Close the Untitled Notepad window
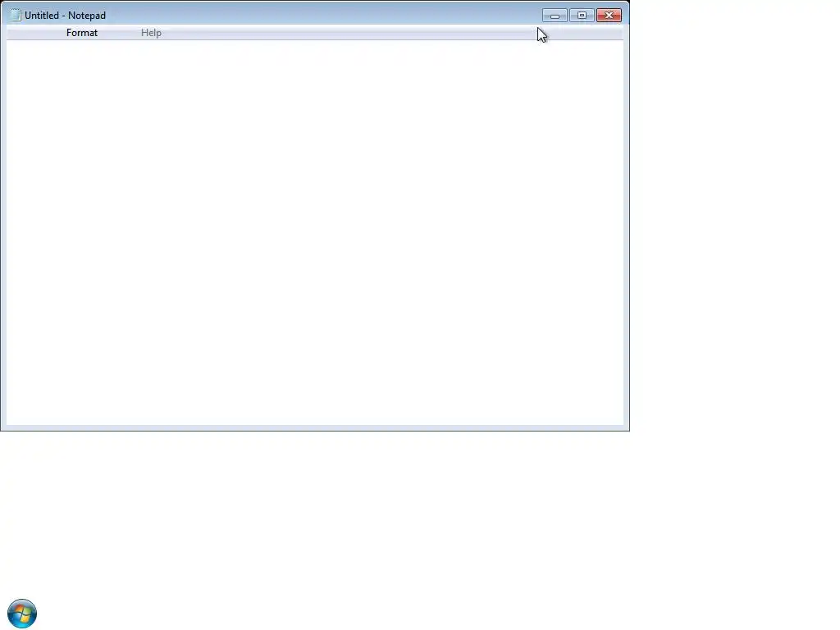 click(609, 16)
